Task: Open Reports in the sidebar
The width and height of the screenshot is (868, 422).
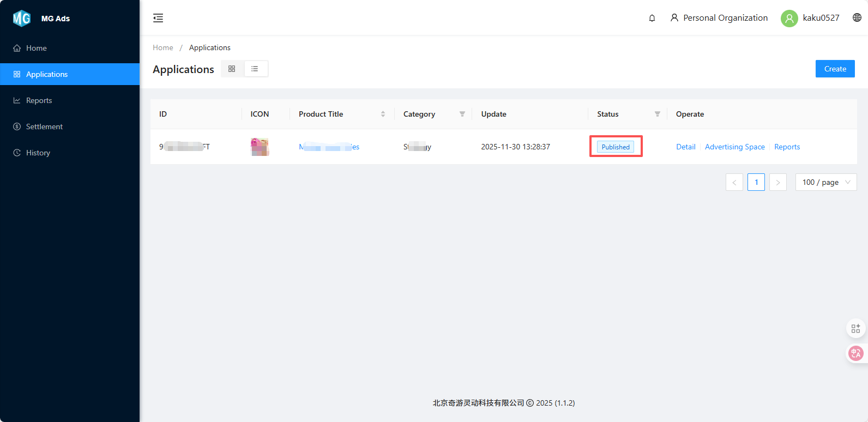Action: coord(39,100)
